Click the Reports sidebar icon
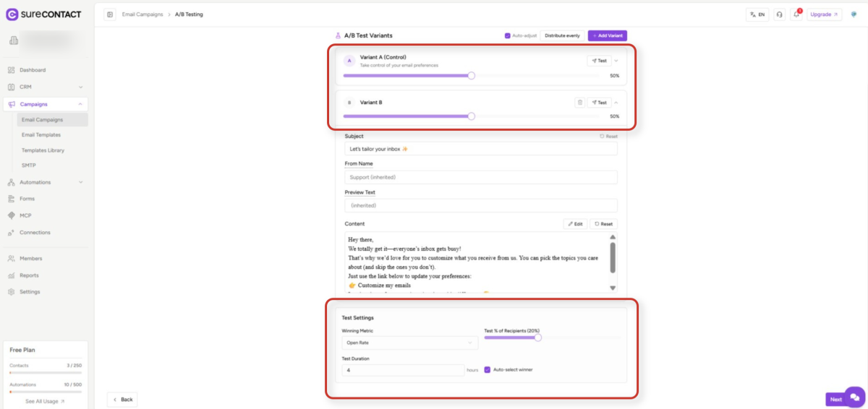 (x=12, y=275)
